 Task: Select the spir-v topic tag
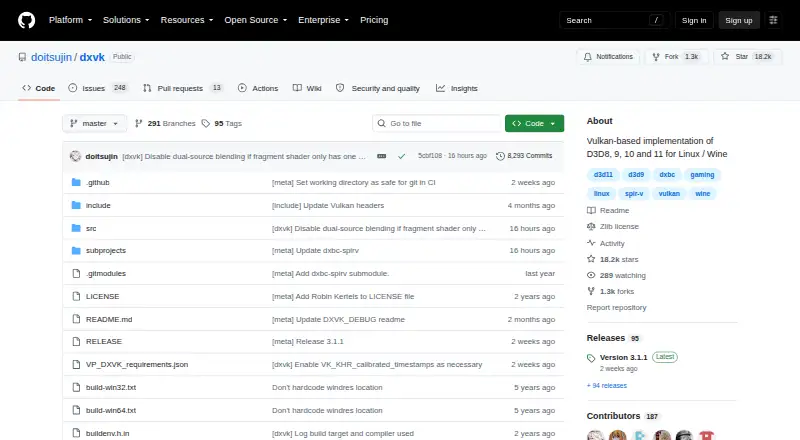[x=634, y=193]
